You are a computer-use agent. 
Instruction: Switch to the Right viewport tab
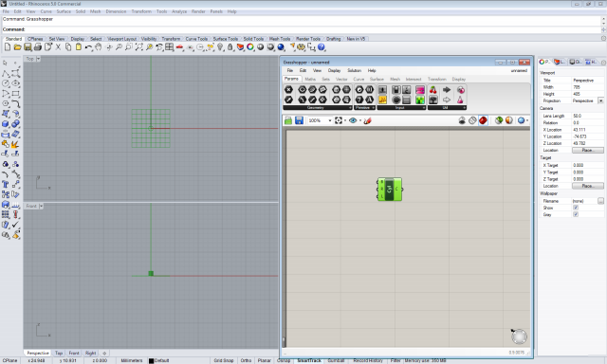[x=91, y=353]
